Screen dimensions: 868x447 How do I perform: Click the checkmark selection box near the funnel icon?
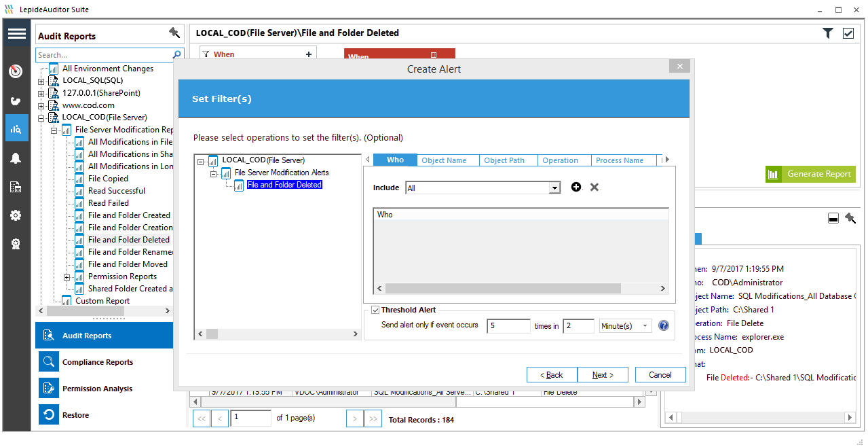(848, 33)
